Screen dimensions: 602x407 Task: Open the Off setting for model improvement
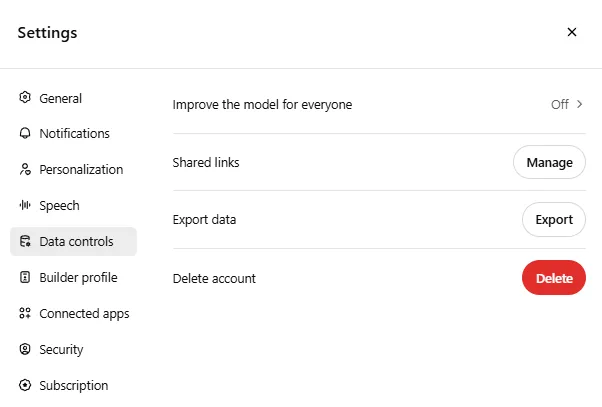(x=560, y=104)
